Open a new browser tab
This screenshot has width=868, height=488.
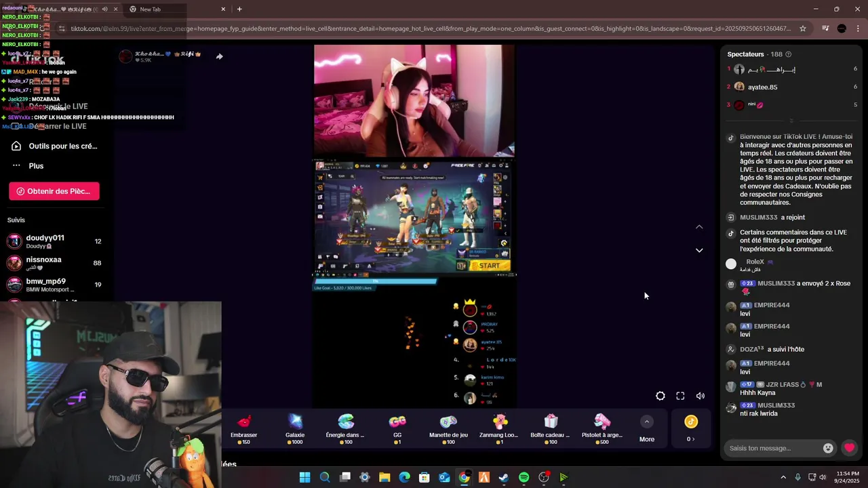tap(239, 9)
